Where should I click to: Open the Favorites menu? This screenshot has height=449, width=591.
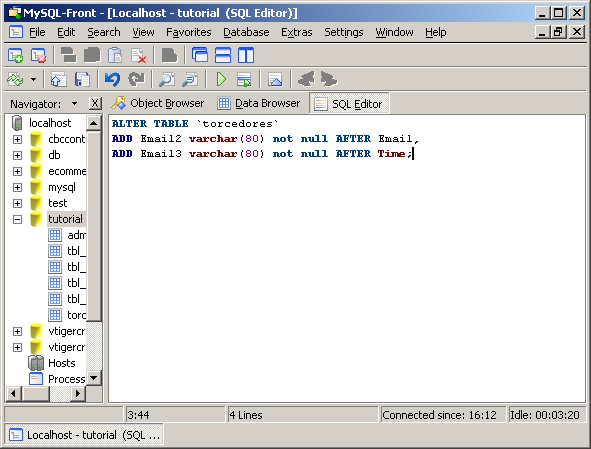(x=188, y=32)
